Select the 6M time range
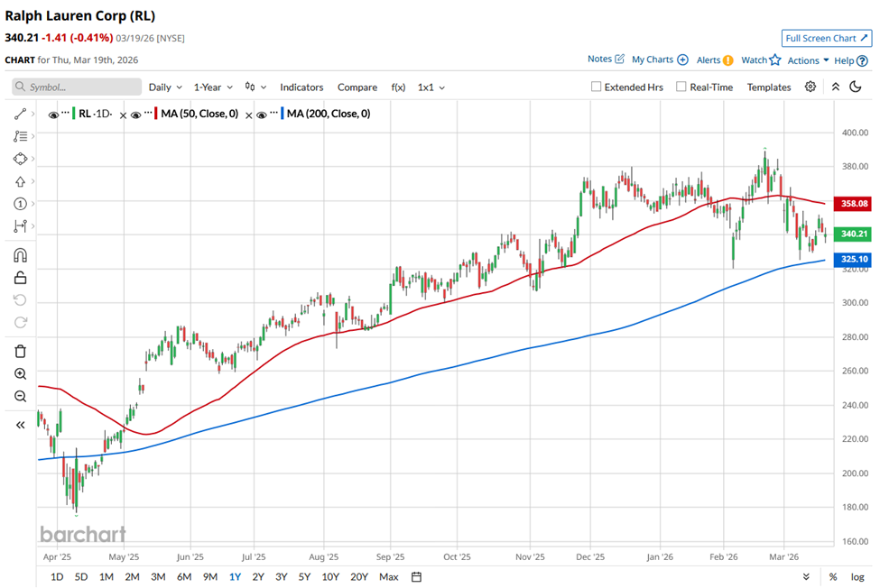The width and height of the screenshot is (880, 588). [183, 576]
